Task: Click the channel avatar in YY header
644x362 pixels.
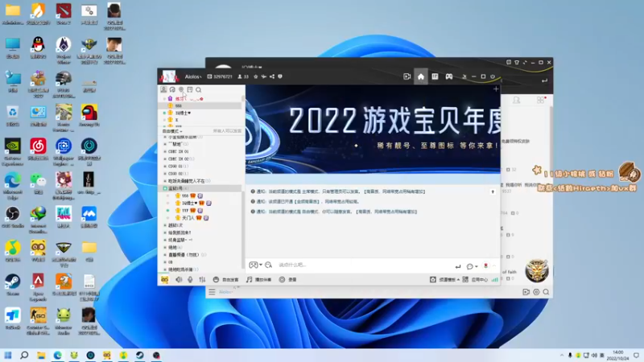Action: coord(169,76)
